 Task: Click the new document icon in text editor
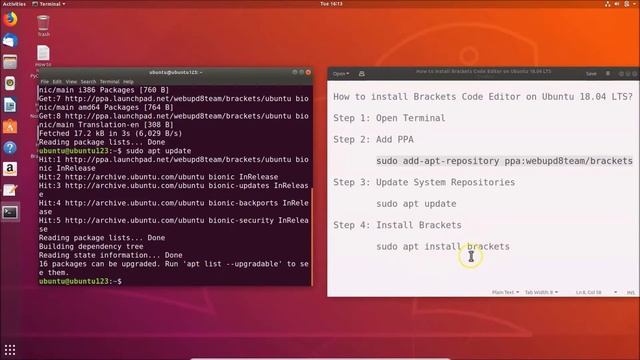362,74
